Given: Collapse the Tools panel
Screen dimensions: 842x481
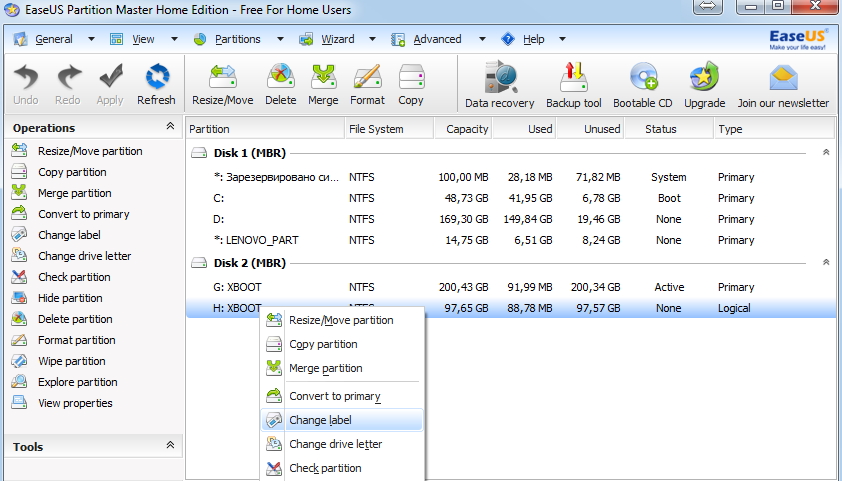Looking at the screenshot, I should [x=170, y=445].
